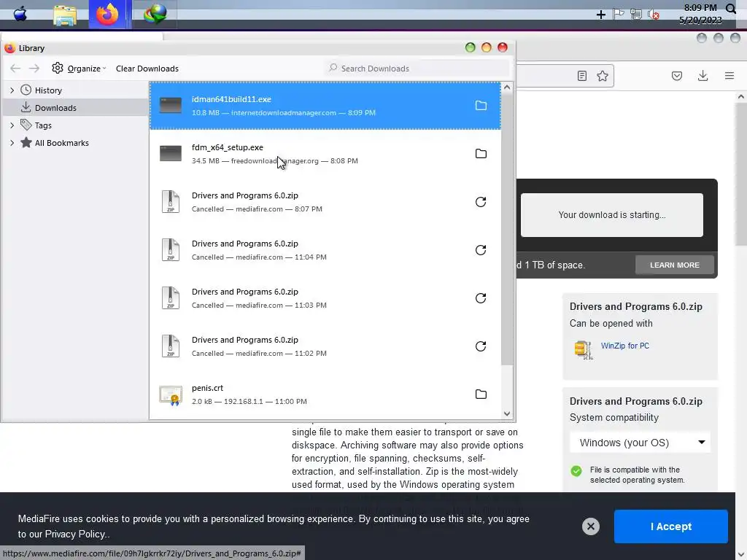Expand the All Bookmarks tree node
The height and width of the screenshot is (560, 747).
tap(12, 143)
